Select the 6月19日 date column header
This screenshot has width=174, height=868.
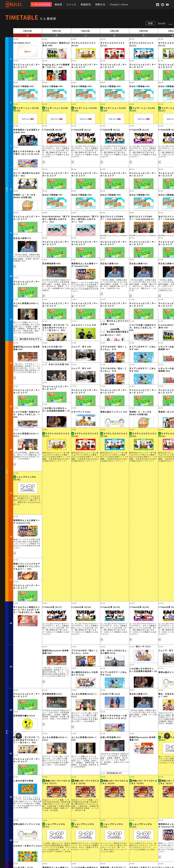(115, 31)
